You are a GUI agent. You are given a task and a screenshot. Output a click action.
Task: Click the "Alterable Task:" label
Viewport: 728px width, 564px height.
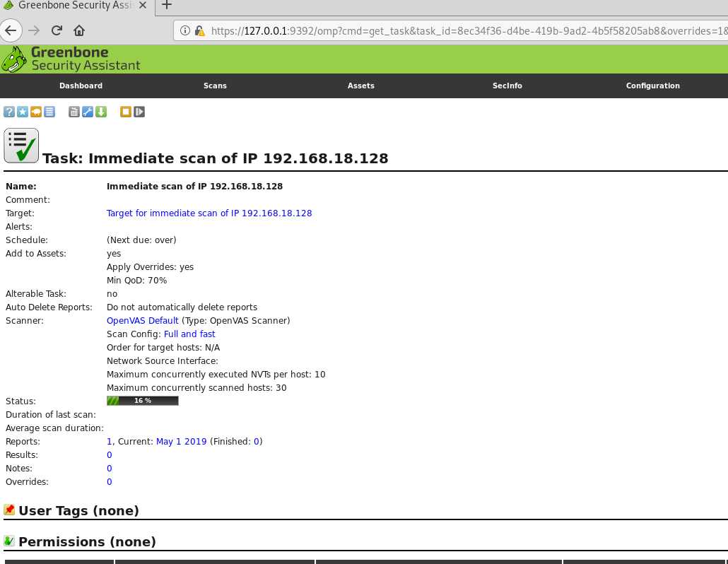tap(36, 294)
